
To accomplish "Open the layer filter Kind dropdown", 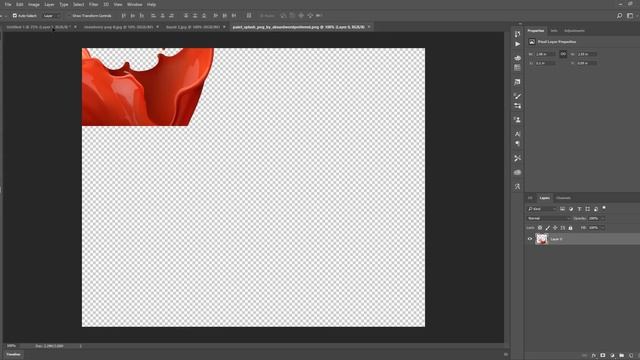I will [542, 209].
